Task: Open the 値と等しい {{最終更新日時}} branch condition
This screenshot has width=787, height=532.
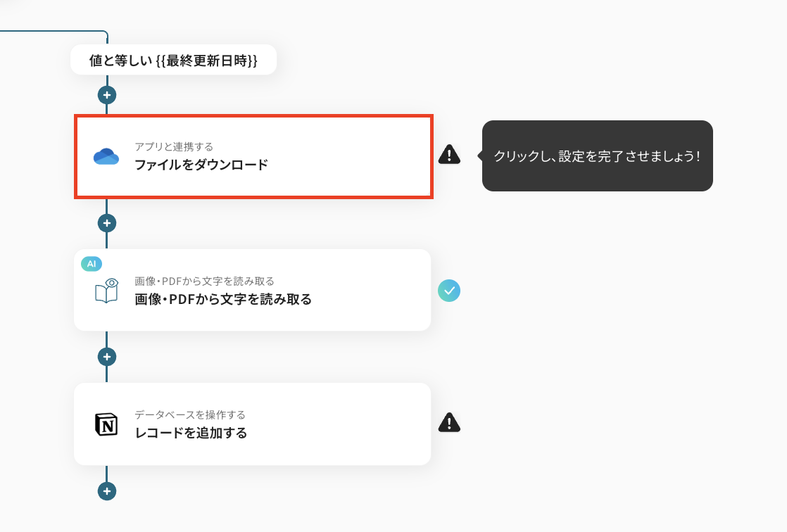Action: click(173, 61)
